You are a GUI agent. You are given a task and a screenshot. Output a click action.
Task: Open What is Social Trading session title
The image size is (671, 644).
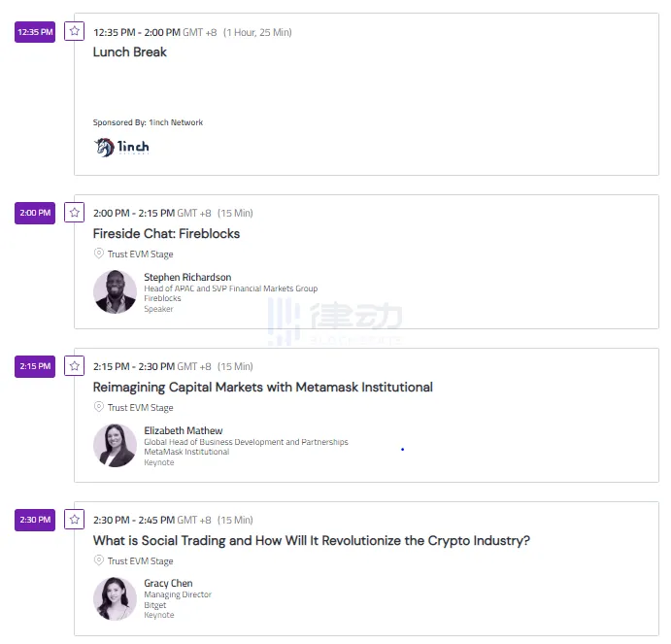coord(312,541)
